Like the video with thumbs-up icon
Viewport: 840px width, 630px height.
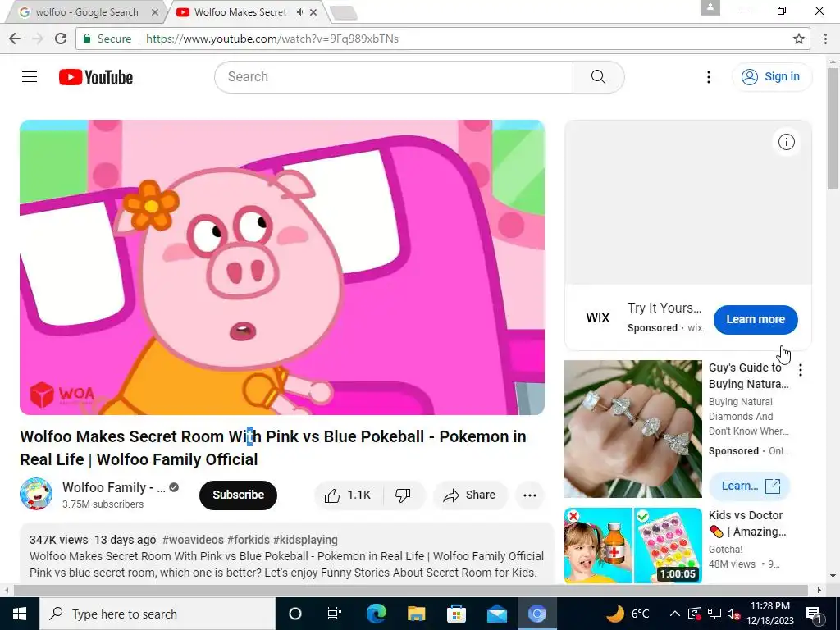point(348,495)
